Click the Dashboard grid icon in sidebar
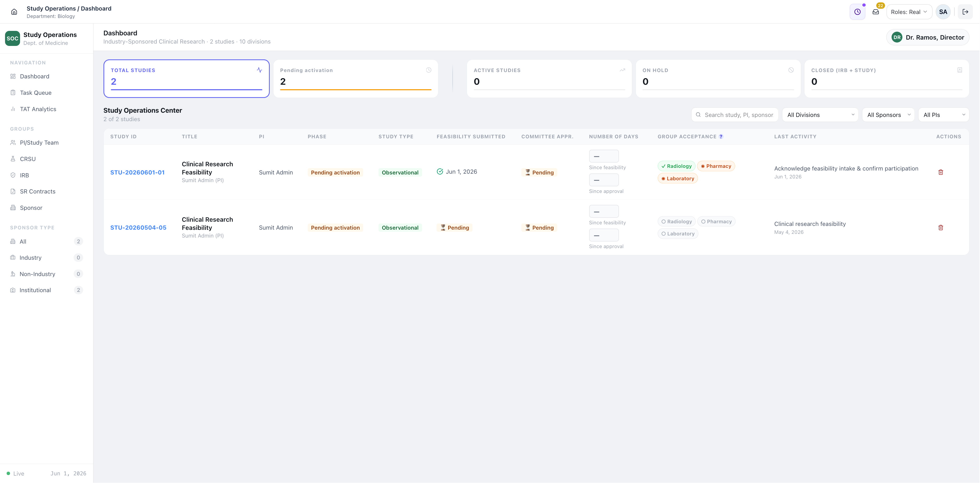This screenshot has width=980, height=483. [13, 76]
